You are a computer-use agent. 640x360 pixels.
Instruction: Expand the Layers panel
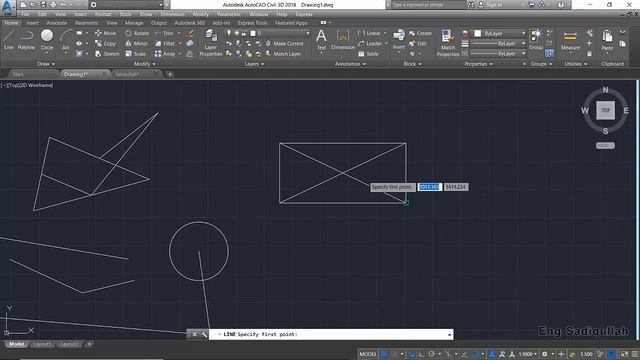pos(254,64)
